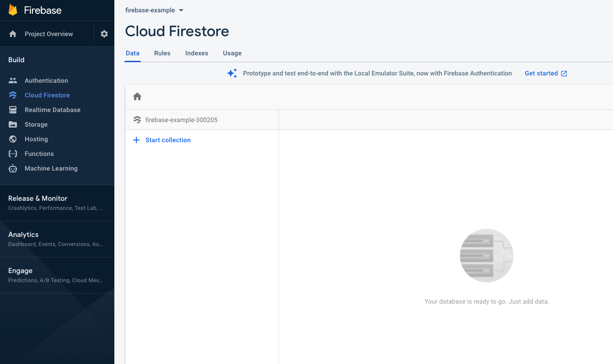Click the Cloud Firestore sidebar icon

click(x=13, y=95)
